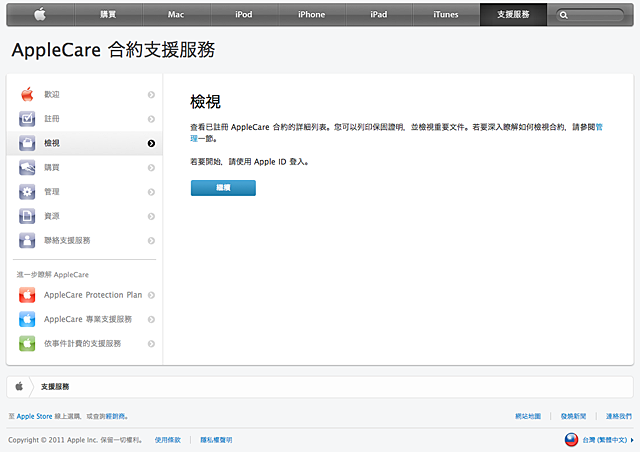
Task: Click the 管理 gear sidebar icon
Action: tap(27, 192)
